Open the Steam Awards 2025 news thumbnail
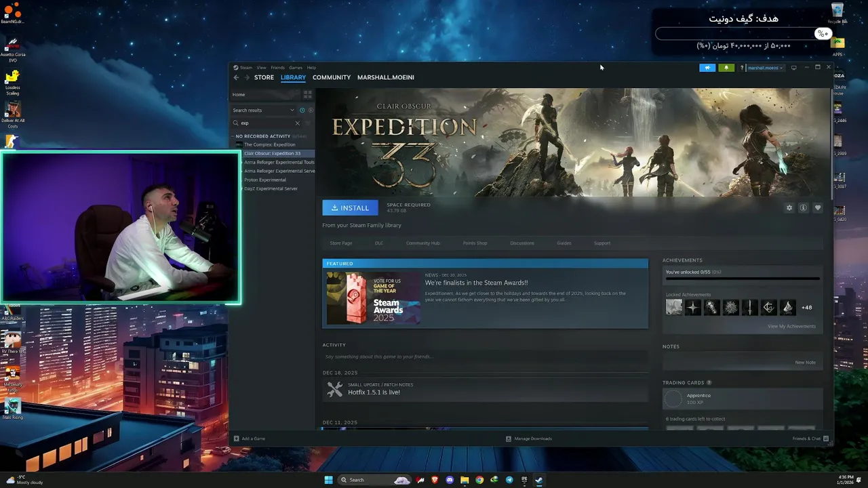The height and width of the screenshot is (488, 868). tap(372, 298)
